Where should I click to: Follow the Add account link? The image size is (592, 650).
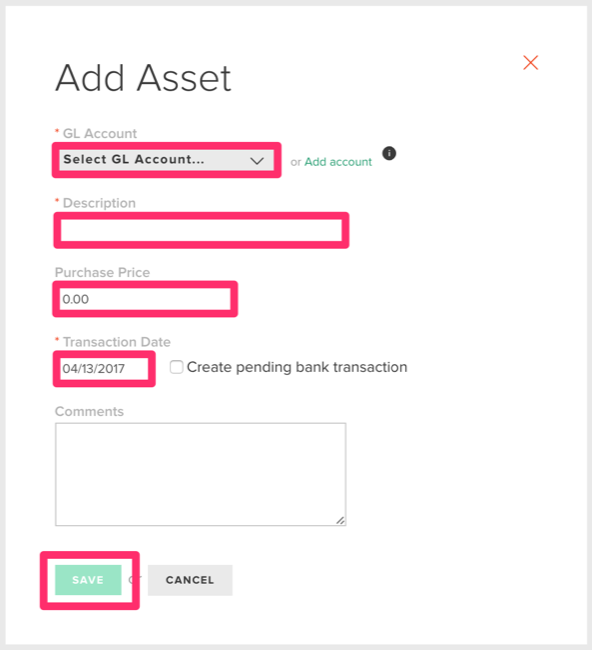pyautogui.click(x=338, y=162)
